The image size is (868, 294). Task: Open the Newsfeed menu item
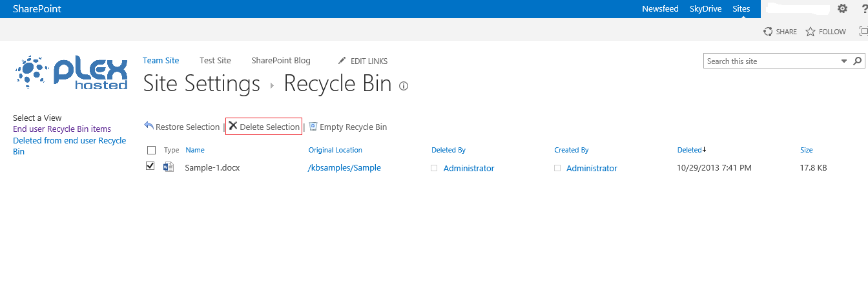point(660,9)
